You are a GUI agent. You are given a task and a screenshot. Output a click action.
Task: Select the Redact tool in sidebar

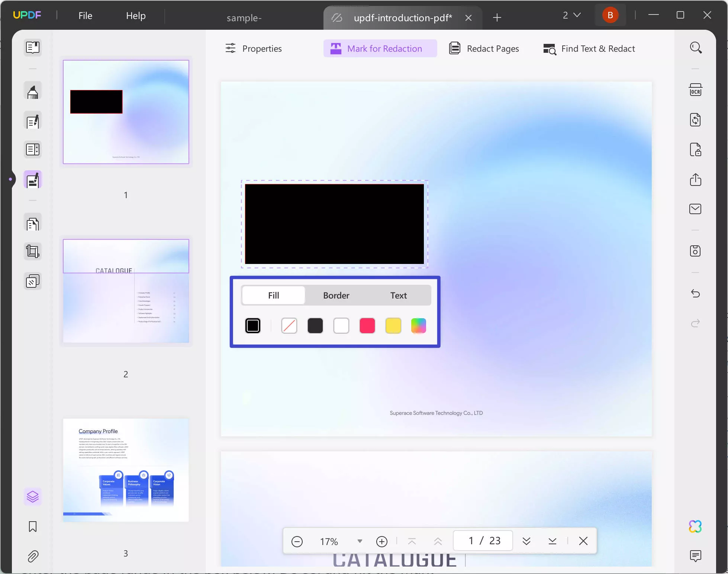(33, 180)
